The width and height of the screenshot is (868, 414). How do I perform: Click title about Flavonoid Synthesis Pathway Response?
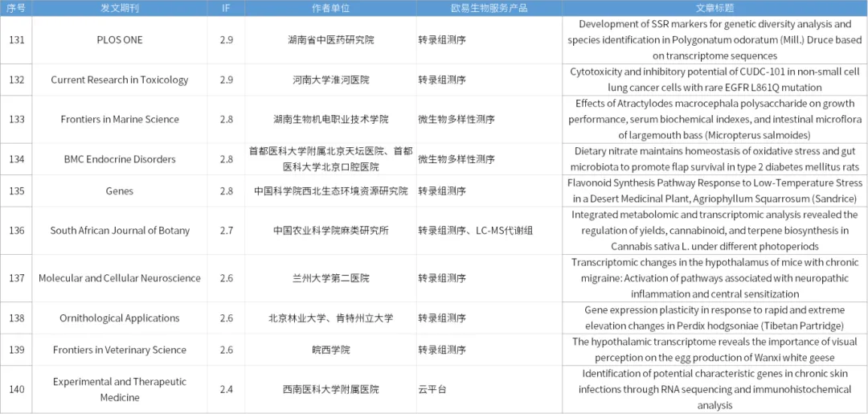point(714,191)
